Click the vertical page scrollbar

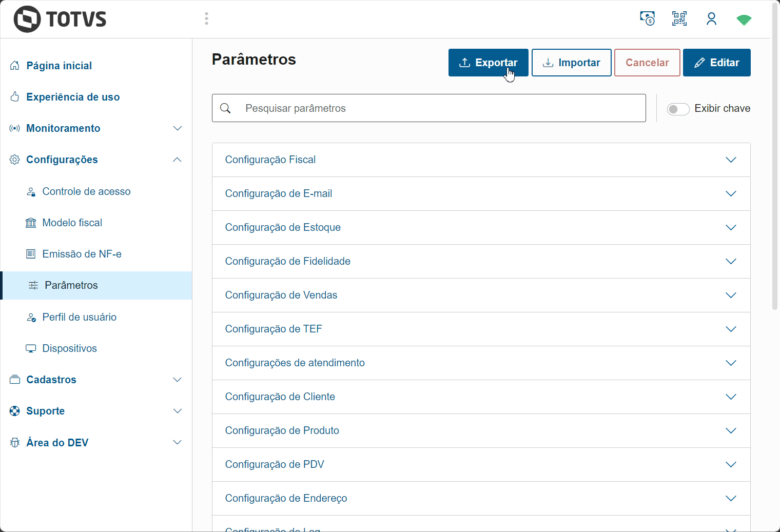pos(775,154)
